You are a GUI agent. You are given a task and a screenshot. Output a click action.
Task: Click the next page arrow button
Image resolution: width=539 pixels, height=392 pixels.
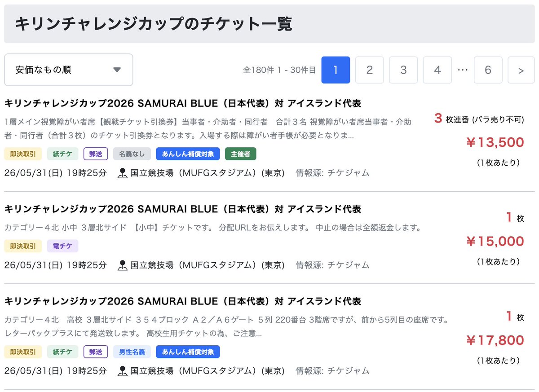521,70
